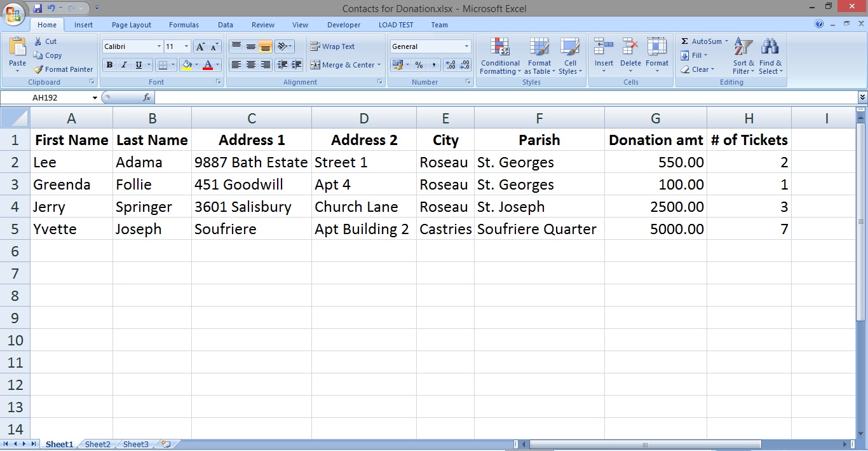This screenshot has height=451, width=868.
Task: Toggle Bottom Align
Action: 266,46
